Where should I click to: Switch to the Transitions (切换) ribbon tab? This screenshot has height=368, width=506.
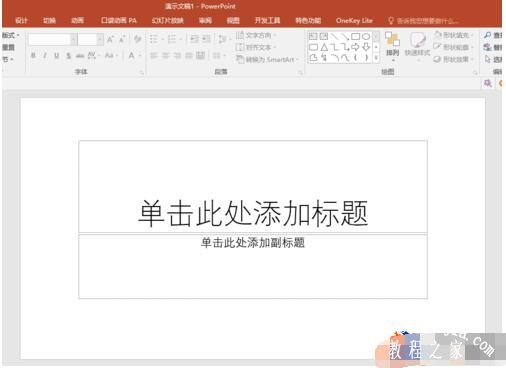click(49, 21)
